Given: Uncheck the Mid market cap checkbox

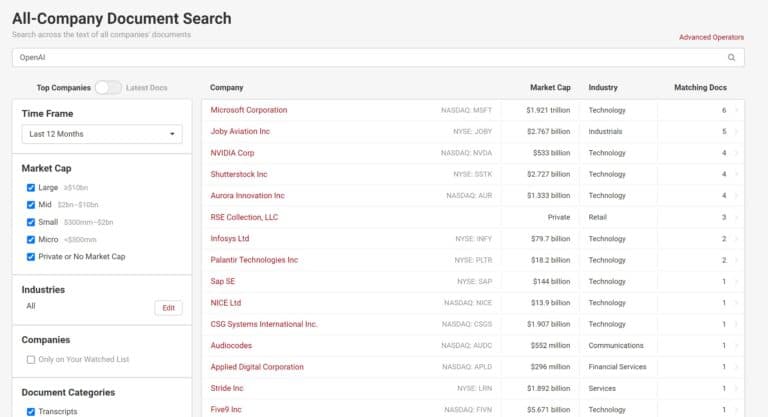Looking at the screenshot, I should coord(31,205).
